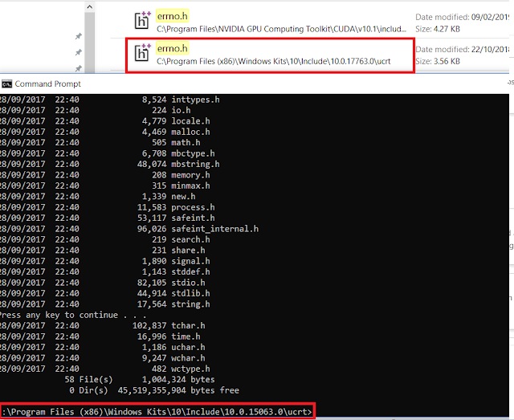The height and width of the screenshot is (420, 514).
Task: Click process.h in directory listing
Action: tap(193, 207)
